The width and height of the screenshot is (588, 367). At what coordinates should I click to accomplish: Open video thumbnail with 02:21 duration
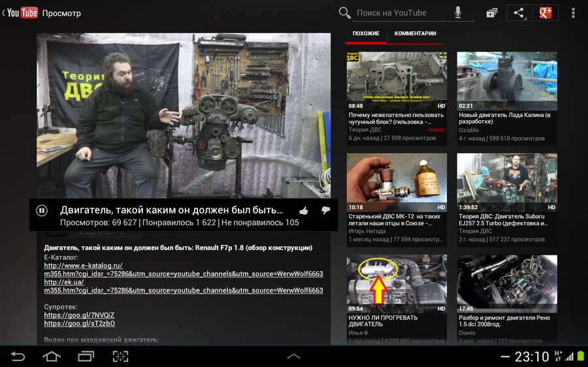point(507,80)
